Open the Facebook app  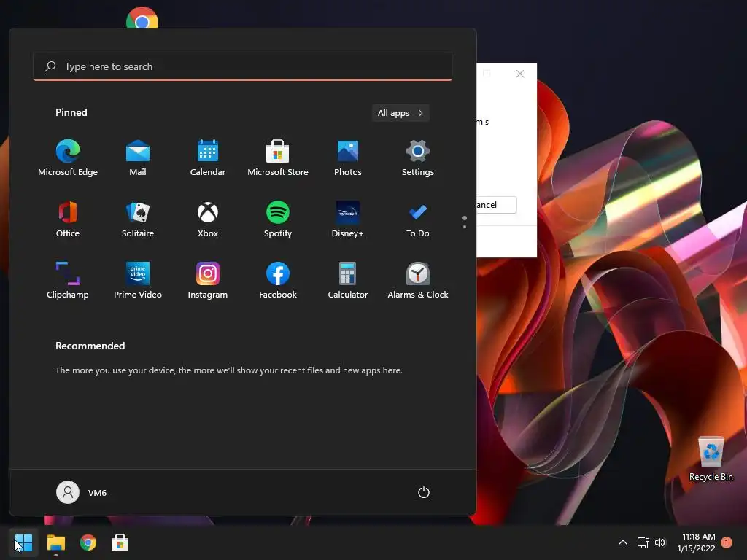(x=278, y=281)
